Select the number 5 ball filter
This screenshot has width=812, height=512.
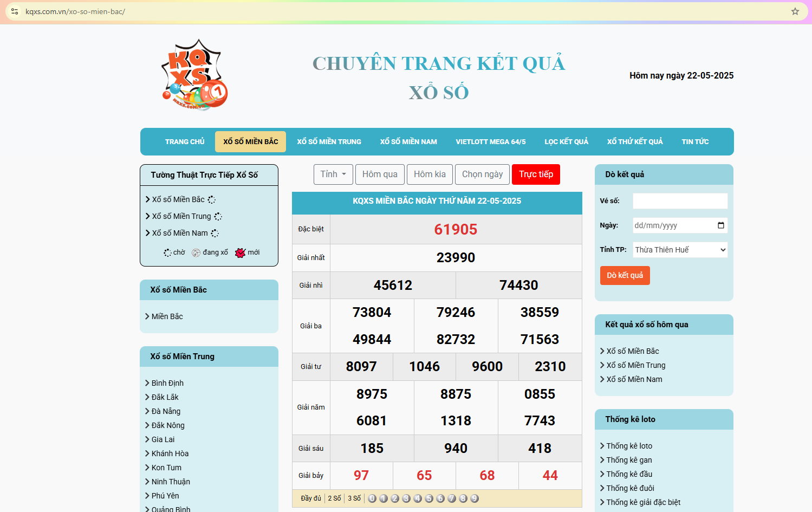point(429,498)
